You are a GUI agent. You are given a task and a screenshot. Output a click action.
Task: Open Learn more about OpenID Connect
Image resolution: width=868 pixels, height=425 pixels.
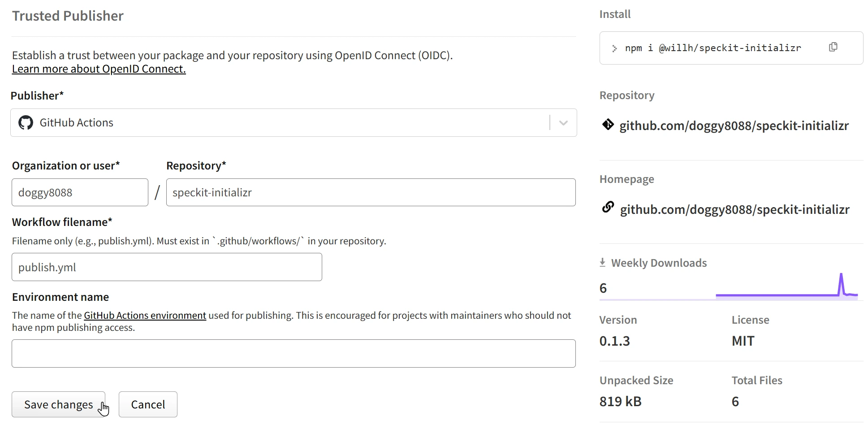click(x=99, y=69)
